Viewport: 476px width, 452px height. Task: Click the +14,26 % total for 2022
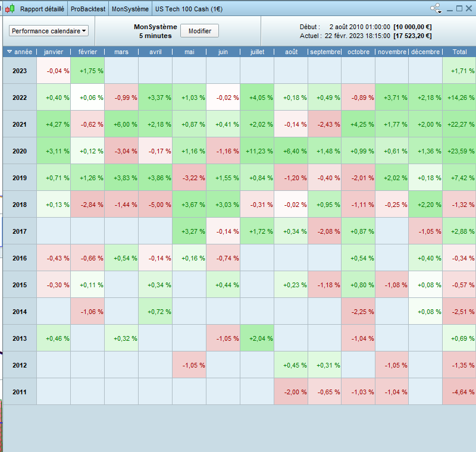pos(459,98)
